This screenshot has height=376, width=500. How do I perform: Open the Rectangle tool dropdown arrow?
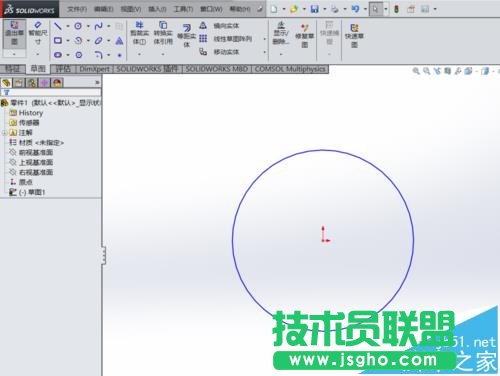point(68,41)
